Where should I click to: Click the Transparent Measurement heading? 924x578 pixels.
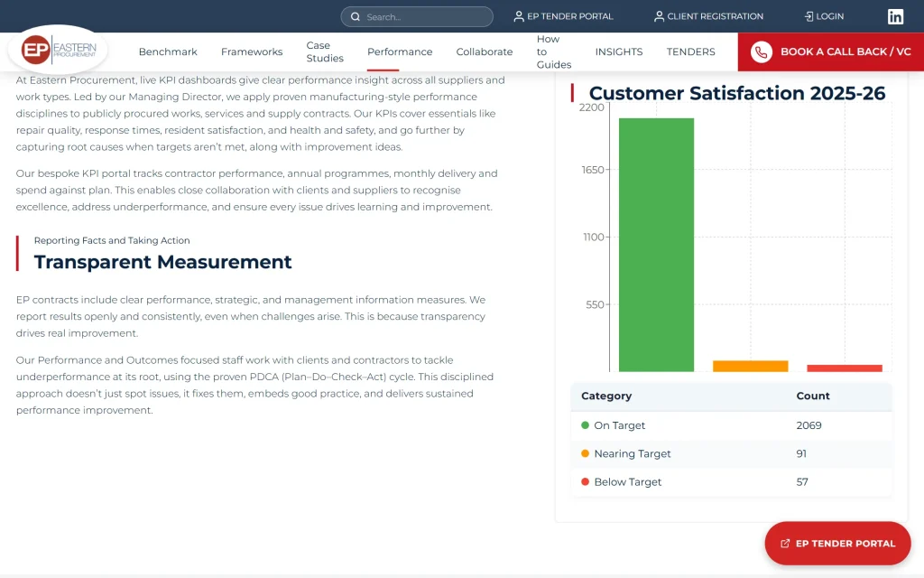162,262
